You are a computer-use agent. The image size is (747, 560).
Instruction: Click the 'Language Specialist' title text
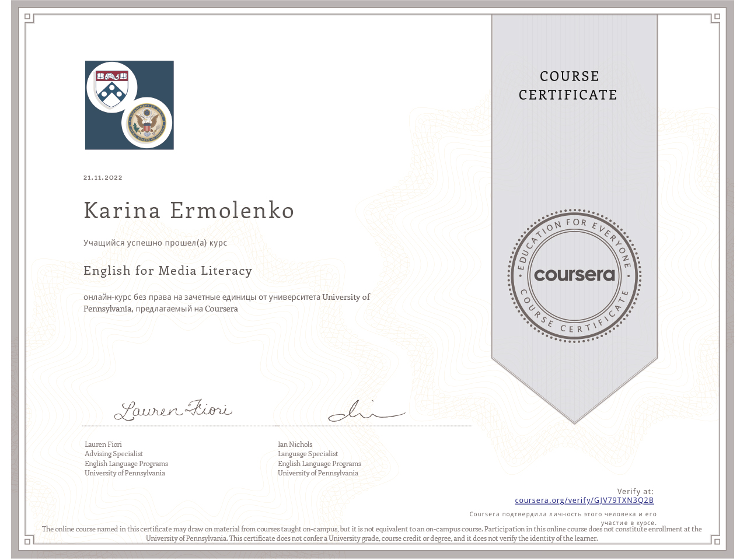308,454
